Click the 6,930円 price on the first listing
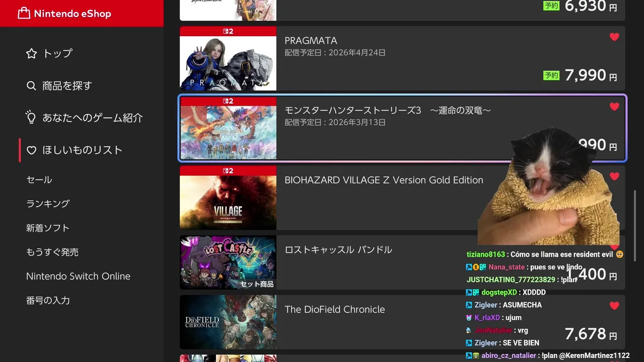Viewport: 644px width, 362px height. point(591,6)
